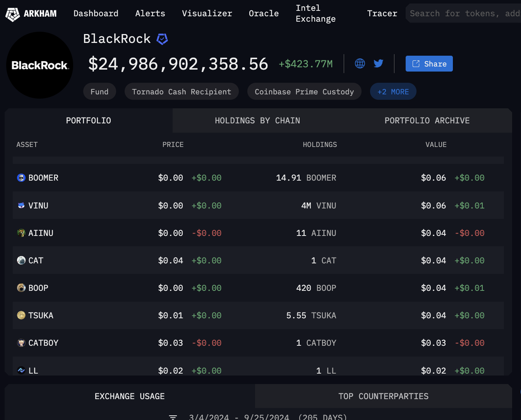Click the BOOMER token icon
The image size is (521, 420).
(21, 178)
